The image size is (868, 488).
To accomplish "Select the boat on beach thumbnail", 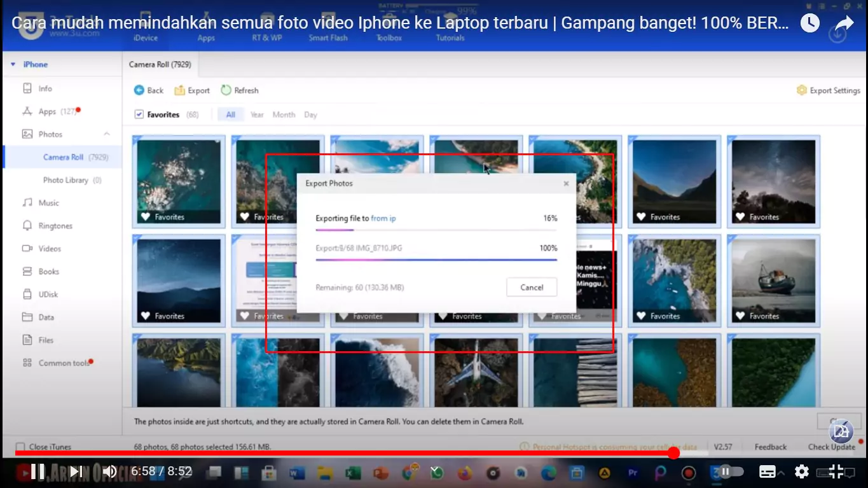I will [x=773, y=281].
